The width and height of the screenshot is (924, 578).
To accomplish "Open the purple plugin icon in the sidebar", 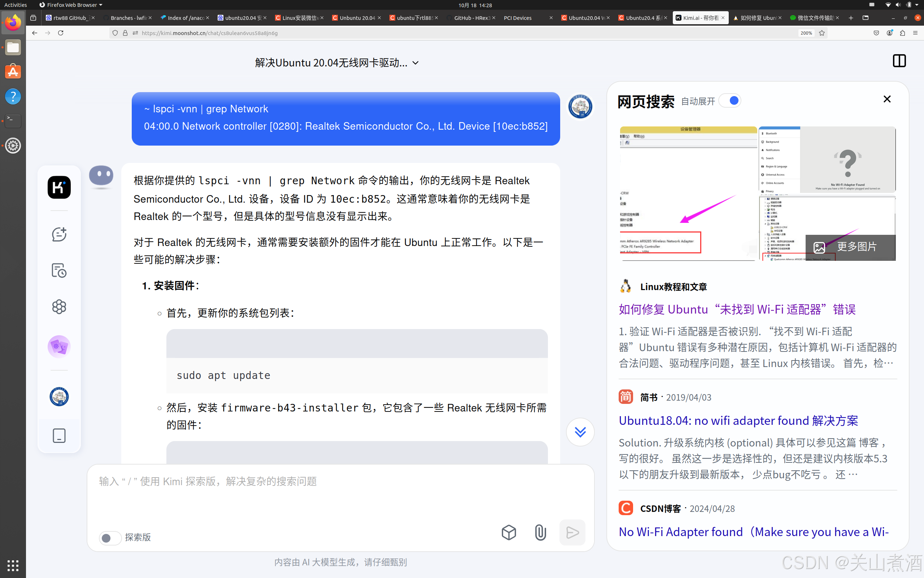I will [59, 347].
